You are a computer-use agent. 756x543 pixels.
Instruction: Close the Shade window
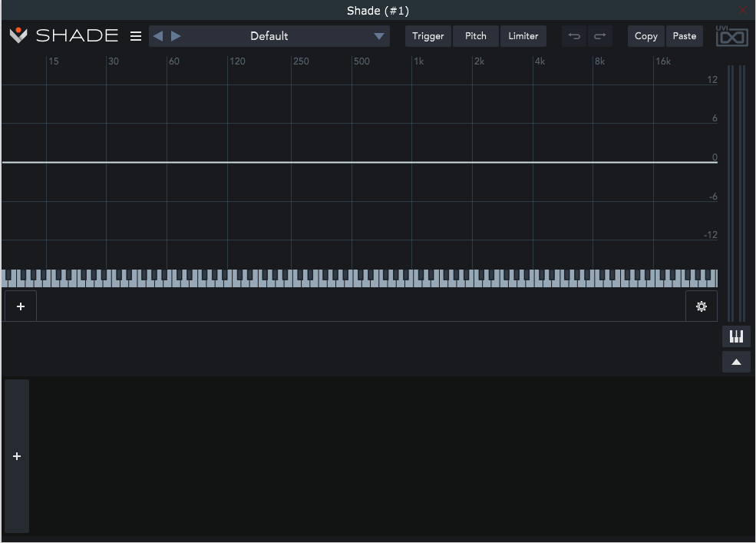tap(743, 10)
